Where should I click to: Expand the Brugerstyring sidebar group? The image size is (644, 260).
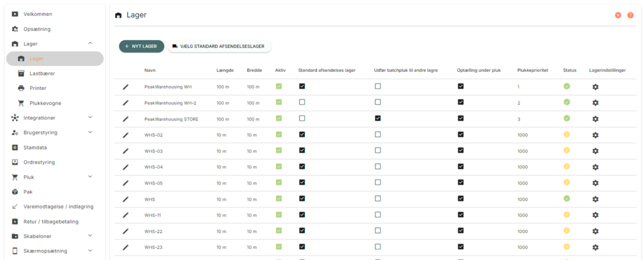click(x=91, y=132)
